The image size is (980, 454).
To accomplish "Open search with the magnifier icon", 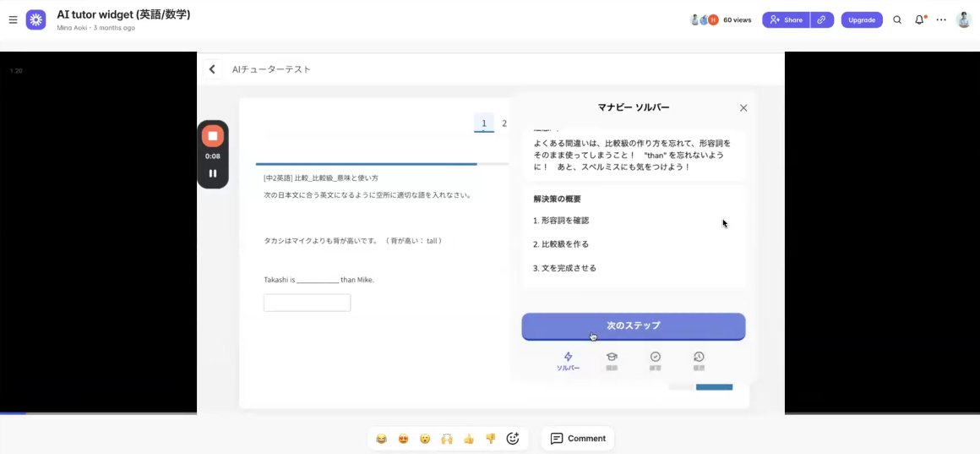I will point(897,19).
